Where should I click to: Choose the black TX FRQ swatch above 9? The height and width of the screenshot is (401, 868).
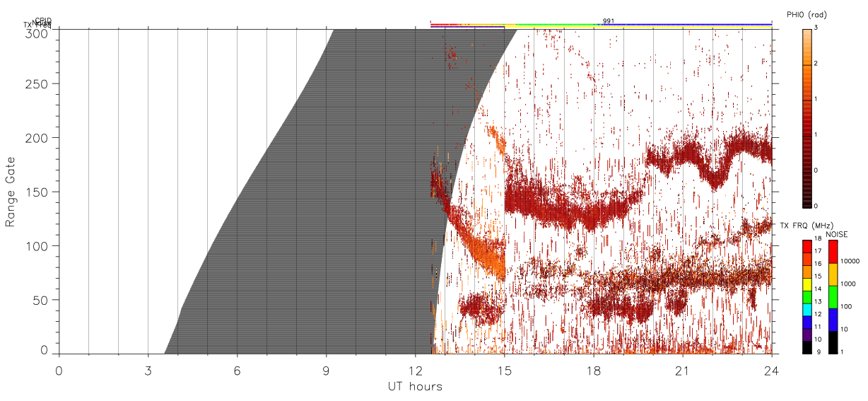tap(807, 346)
